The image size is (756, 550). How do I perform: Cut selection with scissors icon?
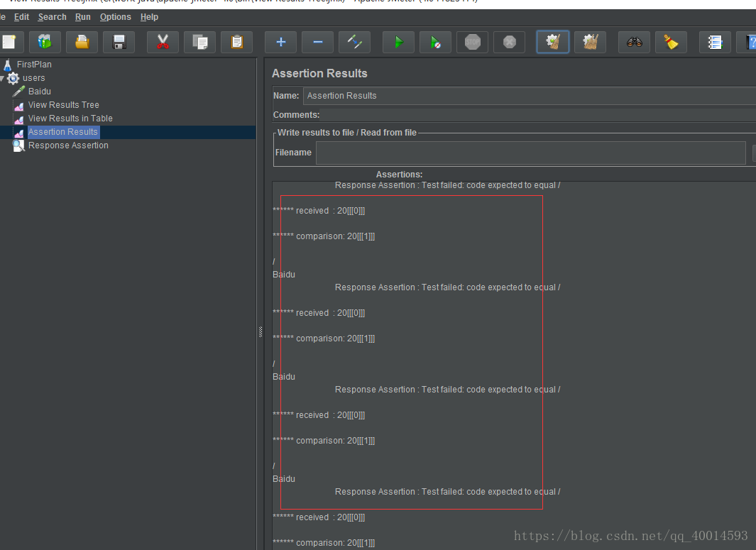(163, 42)
